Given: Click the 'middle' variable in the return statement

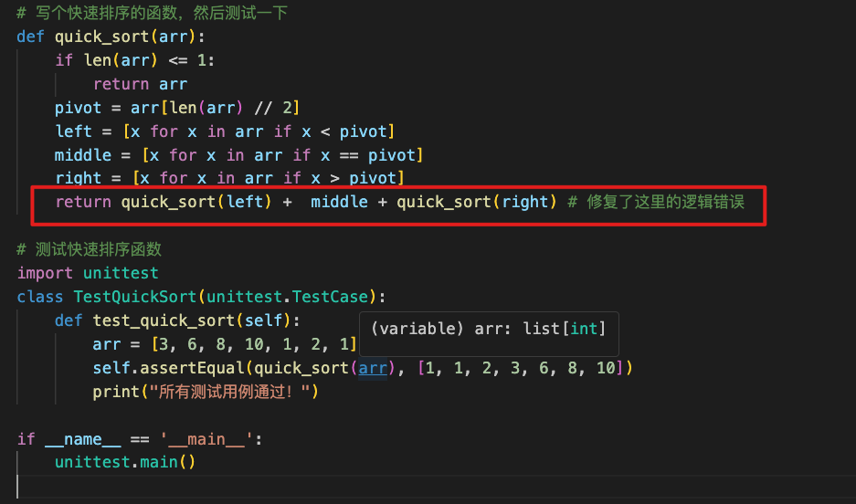Looking at the screenshot, I should click(339, 202).
